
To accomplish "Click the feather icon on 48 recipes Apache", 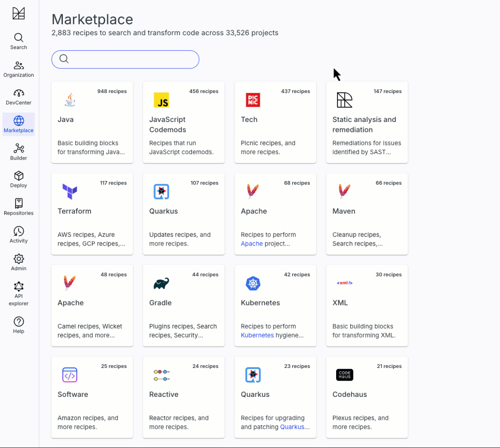I will click(x=70, y=283).
